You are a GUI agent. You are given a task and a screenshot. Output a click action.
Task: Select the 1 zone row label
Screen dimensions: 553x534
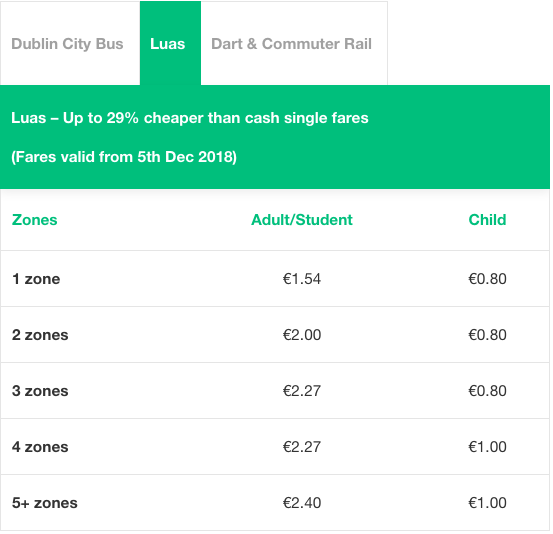(x=36, y=279)
